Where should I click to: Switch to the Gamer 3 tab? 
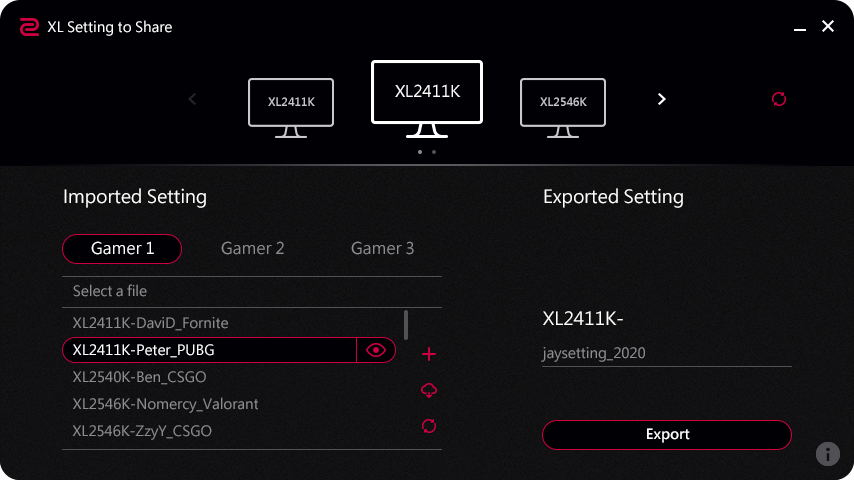point(382,248)
